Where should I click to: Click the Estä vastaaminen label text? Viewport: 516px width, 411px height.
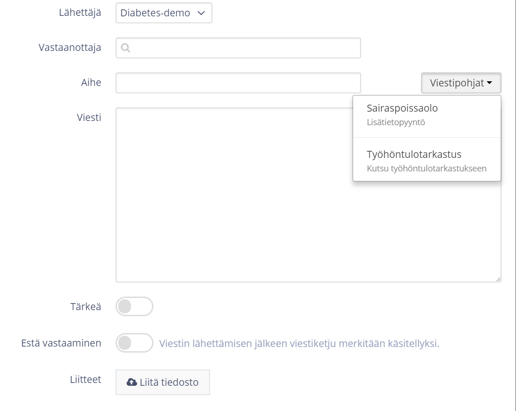coord(61,343)
